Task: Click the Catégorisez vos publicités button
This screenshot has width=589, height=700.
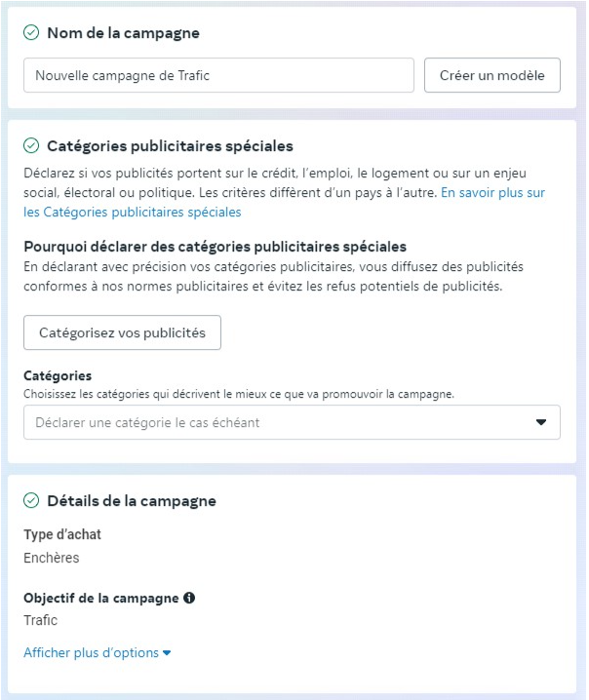Action: (122, 332)
